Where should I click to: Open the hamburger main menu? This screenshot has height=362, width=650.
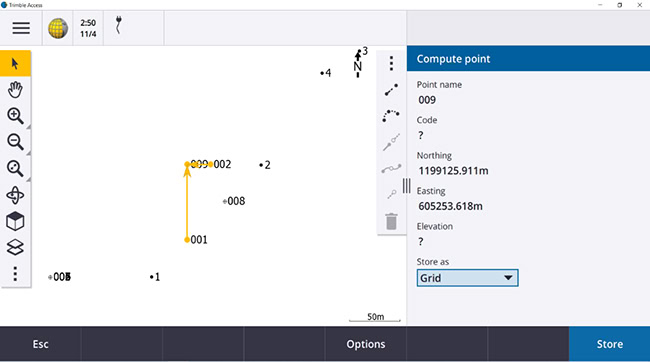pos(21,28)
